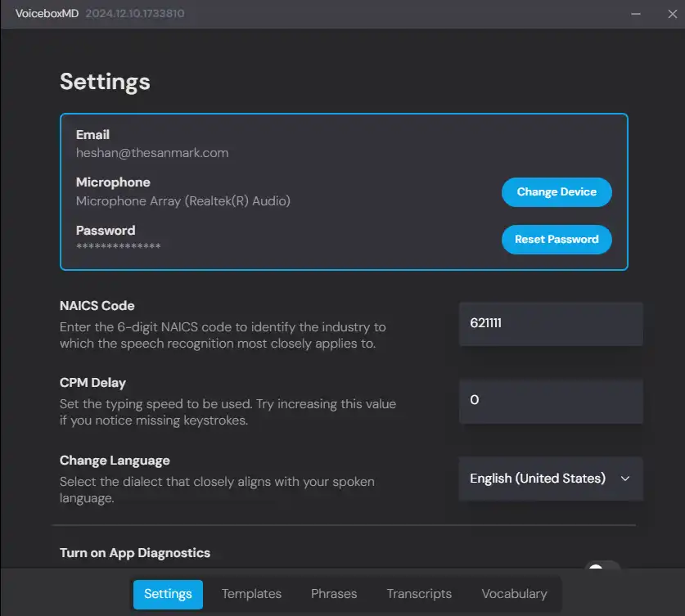This screenshot has width=685, height=616.
Task: Toggle the App Diagnostics switch
Action: [x=603, y=566]
